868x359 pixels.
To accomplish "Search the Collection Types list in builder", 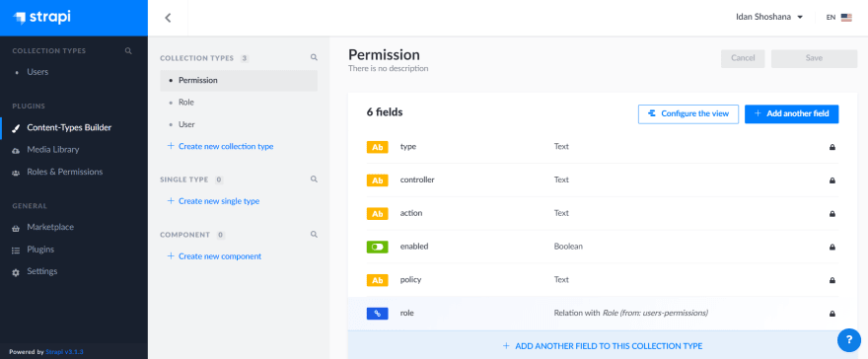I will 314,57.
